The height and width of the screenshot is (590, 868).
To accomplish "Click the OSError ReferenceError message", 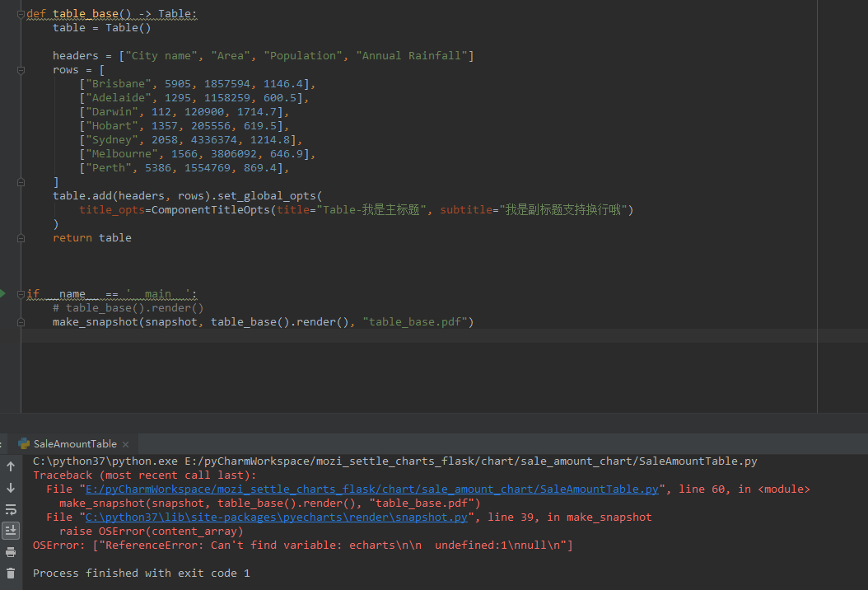I will pyautogui.click(x=303, y=546).
